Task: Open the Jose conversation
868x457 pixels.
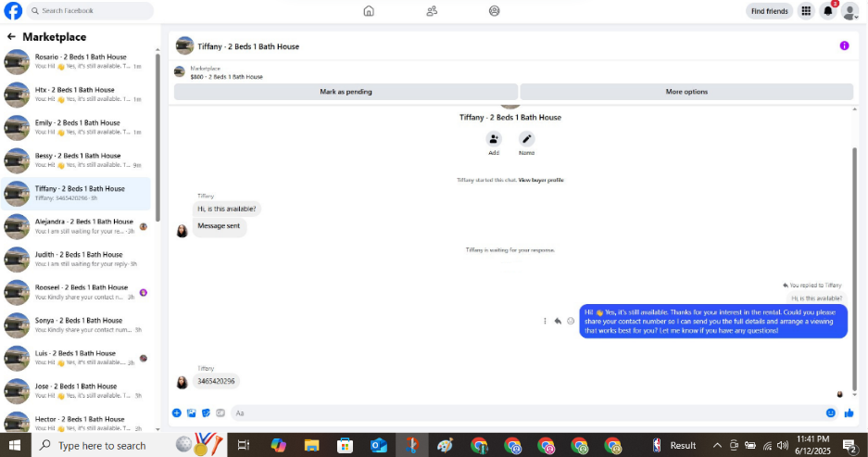Action: pyautogui.click(x=76, y=391)
